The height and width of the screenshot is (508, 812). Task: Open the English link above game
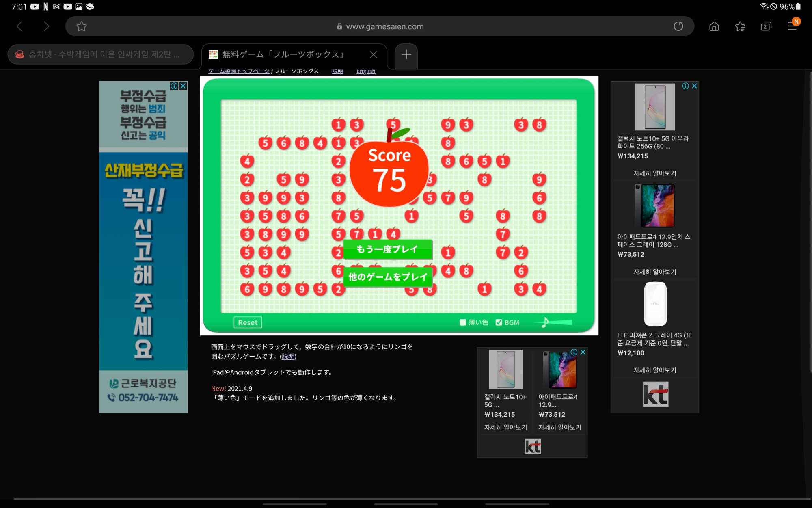(x=365, y=71)
